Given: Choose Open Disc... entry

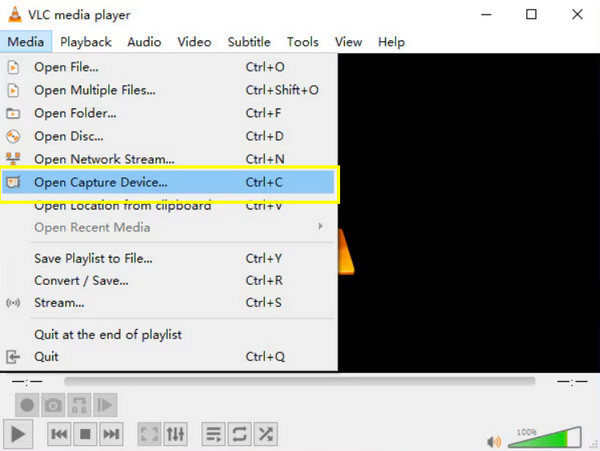Looking at the screenshot, I should (x=168, y=136).
